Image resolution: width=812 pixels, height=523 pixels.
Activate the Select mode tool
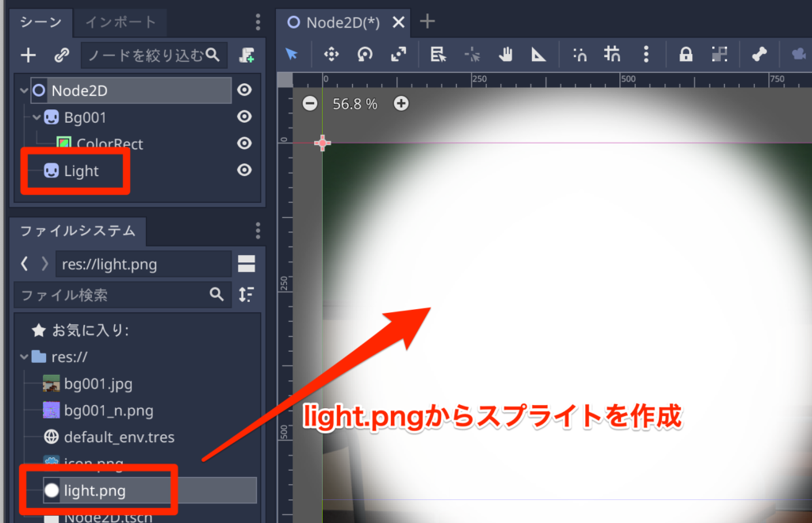[x=292, y=54]
